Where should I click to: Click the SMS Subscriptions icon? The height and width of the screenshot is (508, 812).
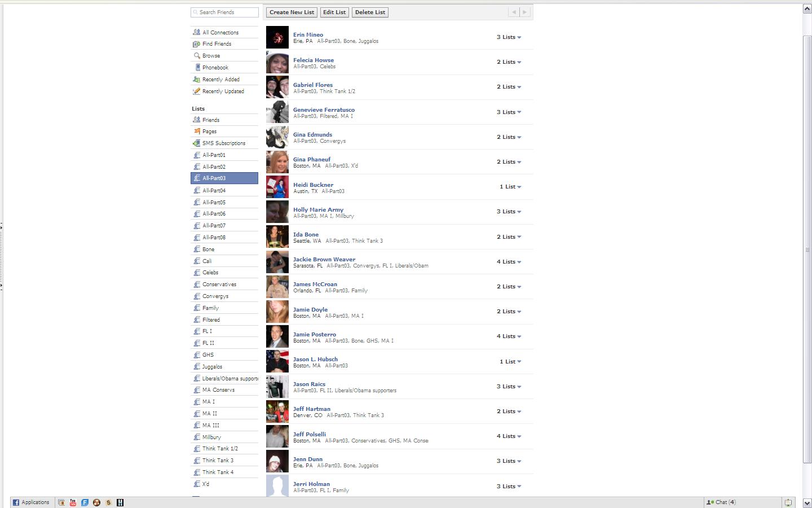coord(196,143)
